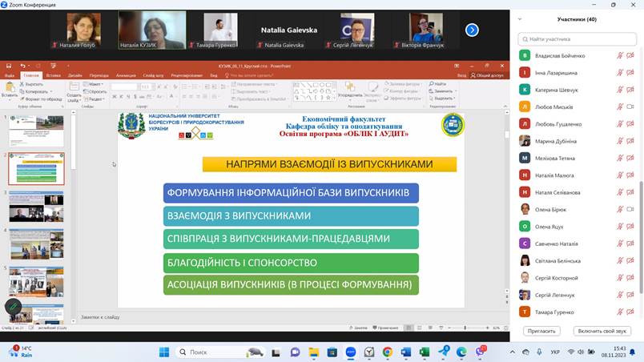The height and width of the screenshot is (362, 644).
Task: Cut selection with Вырезать
Action: [31, 84]
